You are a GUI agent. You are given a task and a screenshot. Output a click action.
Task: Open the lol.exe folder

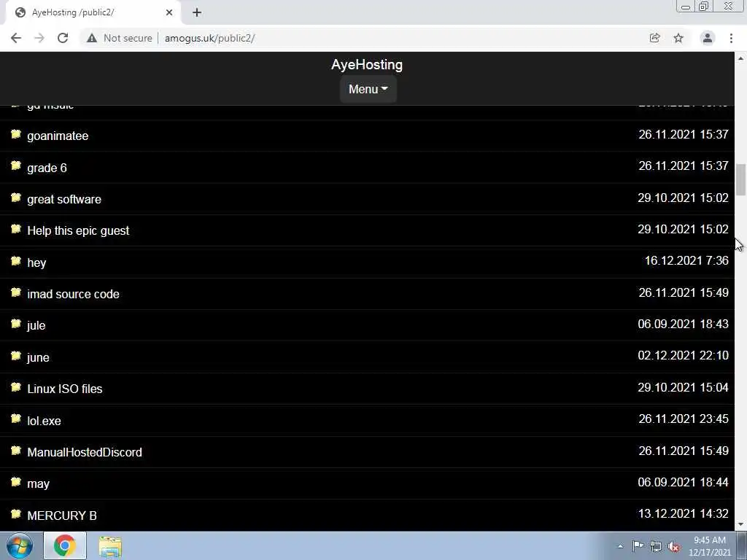point(44,421)
